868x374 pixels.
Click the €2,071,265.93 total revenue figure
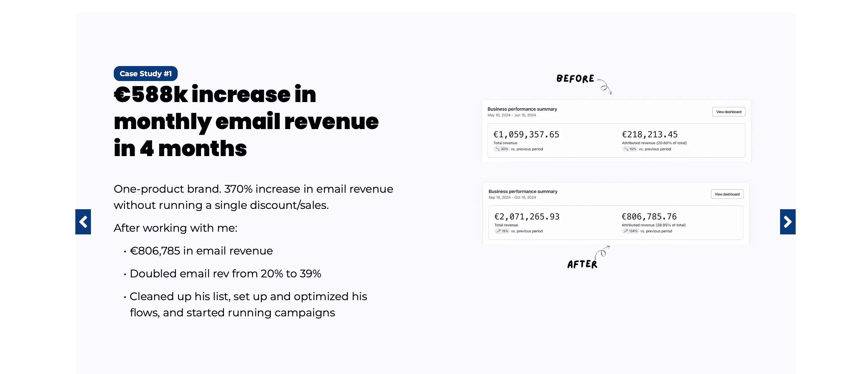[x=527, y=217]
